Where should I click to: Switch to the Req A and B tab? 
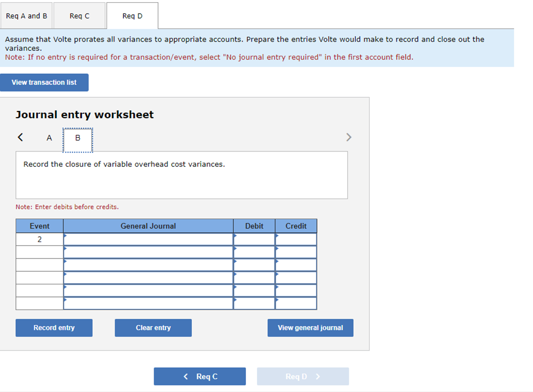point(26,15)
